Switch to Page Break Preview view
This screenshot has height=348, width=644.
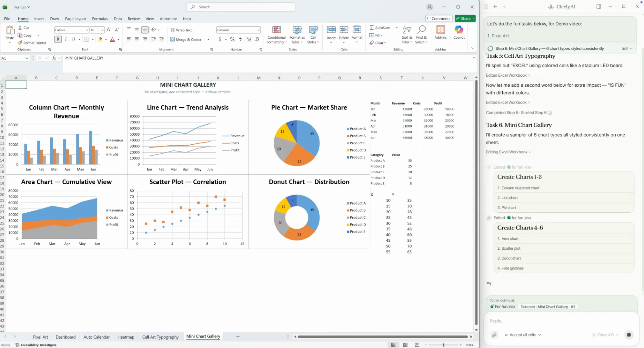click(x=417, y=345)
